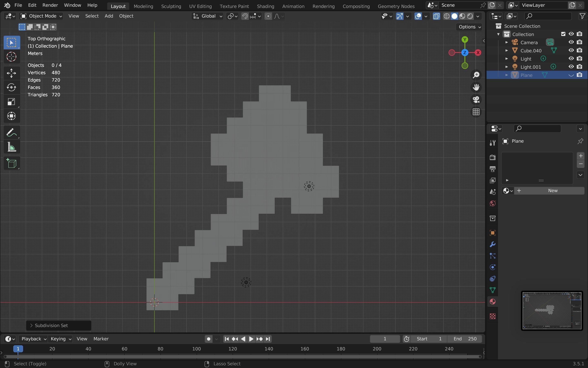Open the Tool properties tab
This screenshot has width=588, height=368.
pyautogui.click(x=492, y=143)
